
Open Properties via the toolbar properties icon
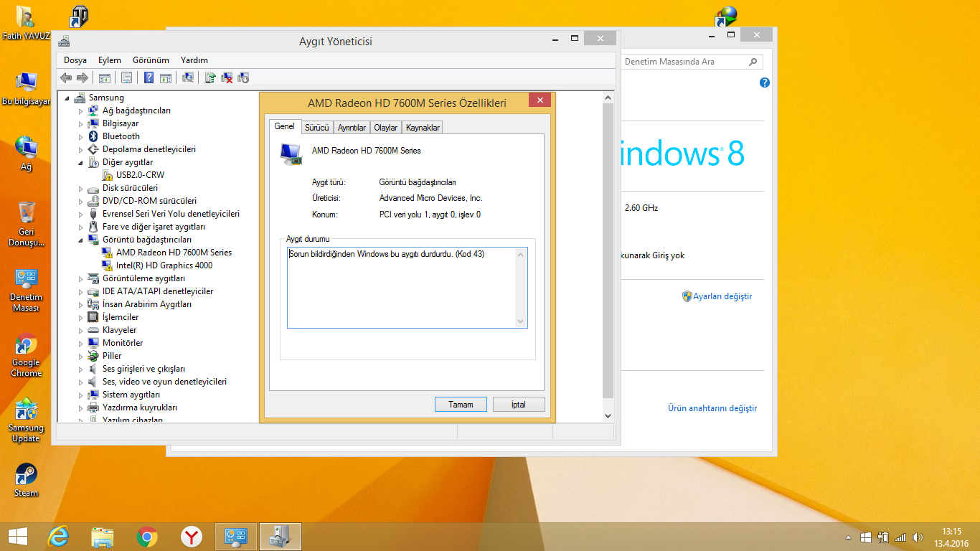point(126,77)
